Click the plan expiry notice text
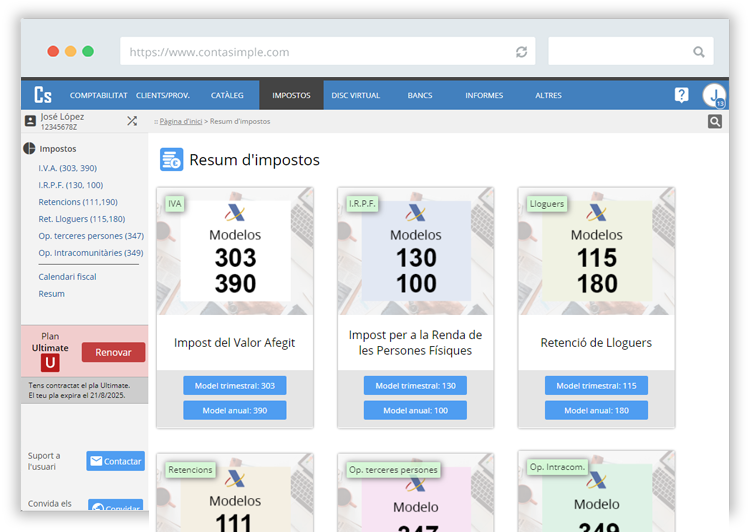This screenshot has width=750, height=532. (x=79, y=390)
